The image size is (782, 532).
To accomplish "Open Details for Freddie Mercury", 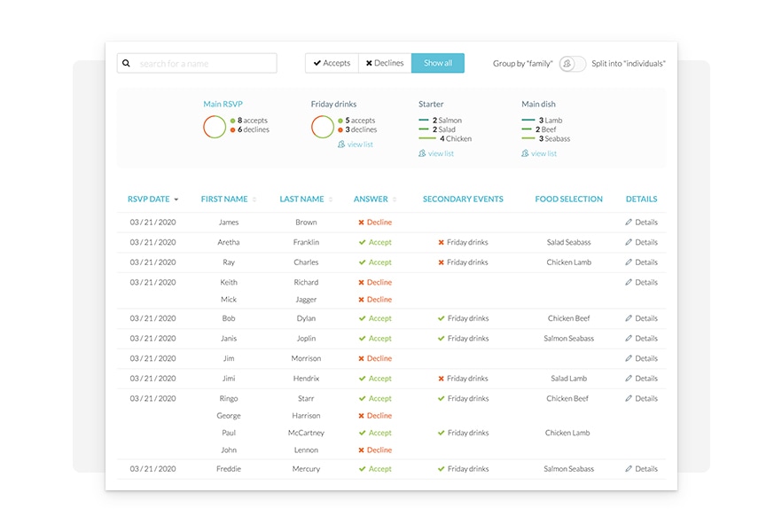I will click(x=646, y=469).
